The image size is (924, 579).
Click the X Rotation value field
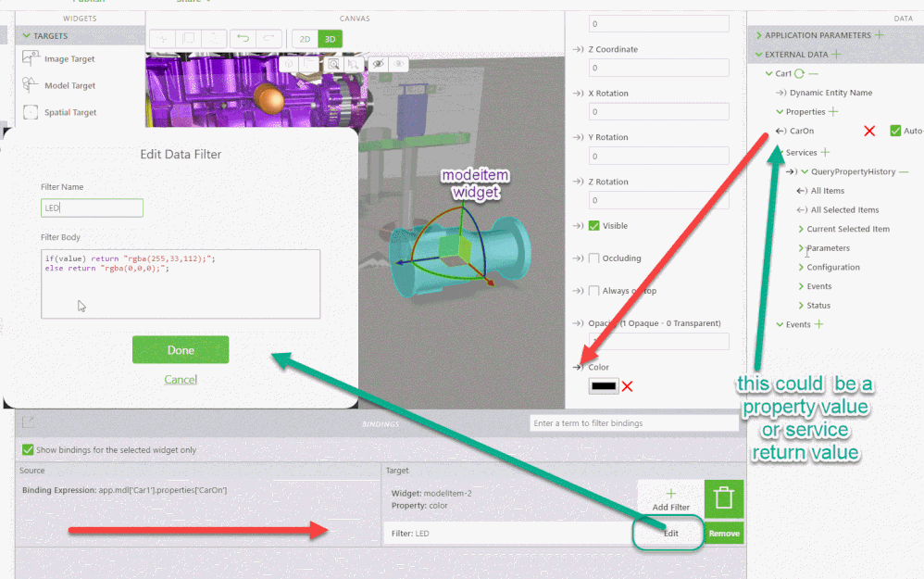pos(659,111)
